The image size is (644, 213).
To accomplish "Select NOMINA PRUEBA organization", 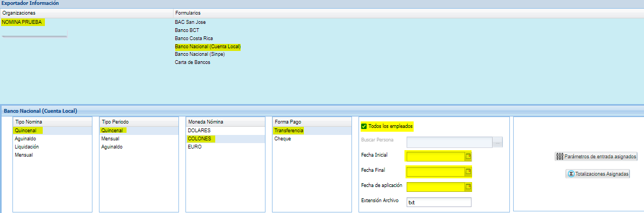I will click(22, 22).
